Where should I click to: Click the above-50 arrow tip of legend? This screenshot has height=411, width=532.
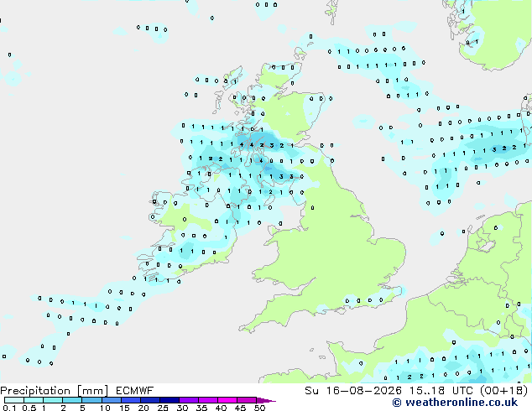266,400
